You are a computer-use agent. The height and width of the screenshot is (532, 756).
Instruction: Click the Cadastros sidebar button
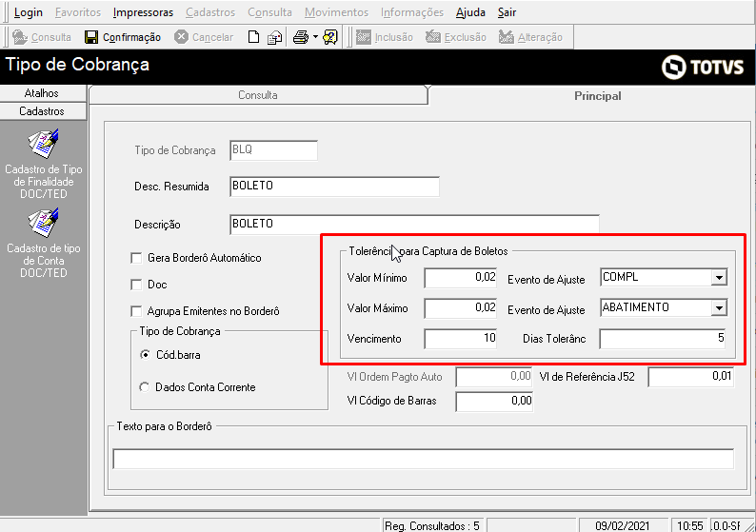[x=42, y=111]
